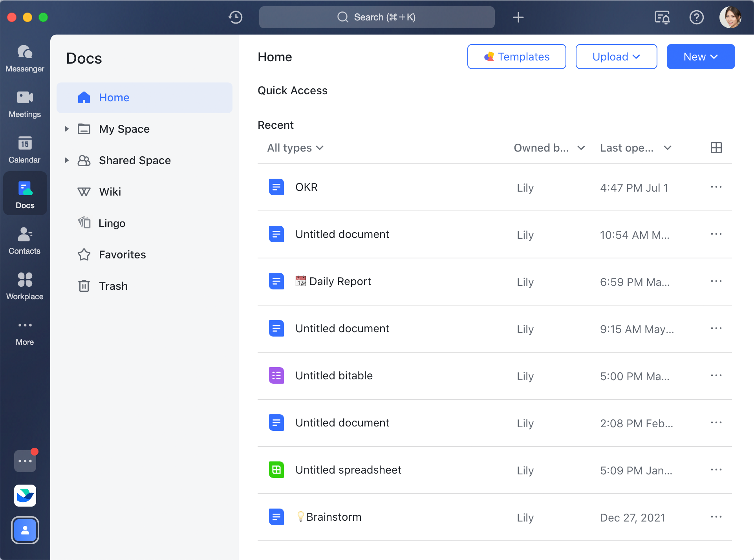Open the Upload dropdown button
This screenshot has height=560, width=754.
click(616, 57)
